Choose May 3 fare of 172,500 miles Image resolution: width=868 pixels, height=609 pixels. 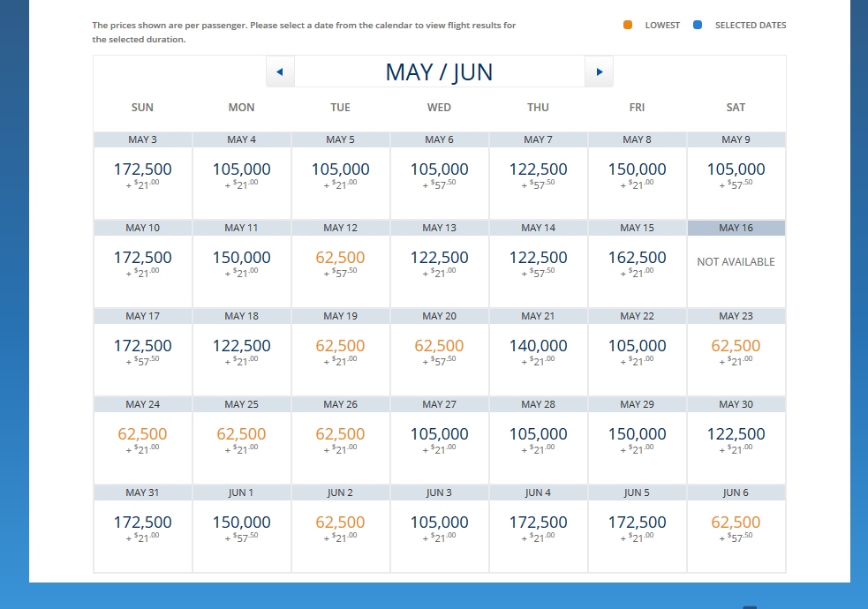tap(142, 174)
